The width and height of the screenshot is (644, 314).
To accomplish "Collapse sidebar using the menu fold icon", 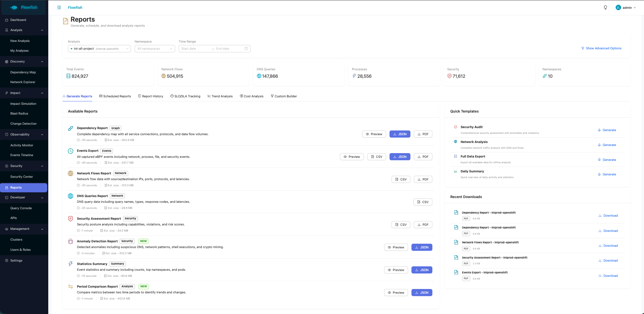I will click(59, 7).
